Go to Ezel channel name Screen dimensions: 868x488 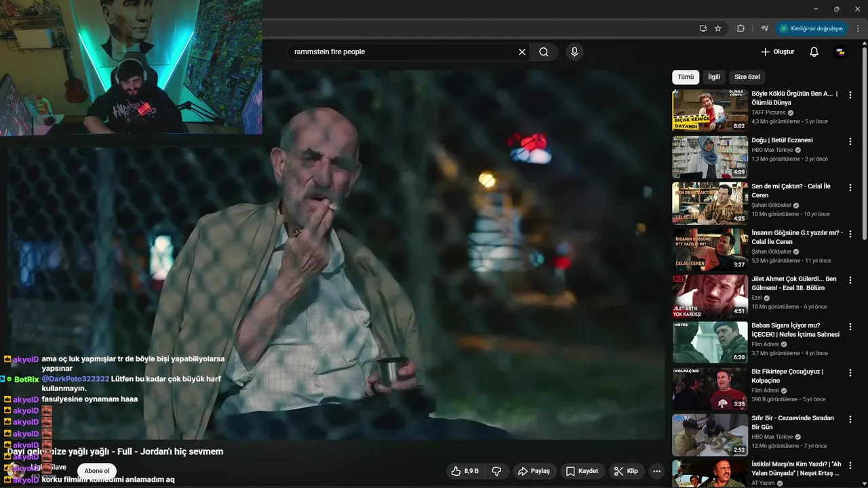point(757,298)
